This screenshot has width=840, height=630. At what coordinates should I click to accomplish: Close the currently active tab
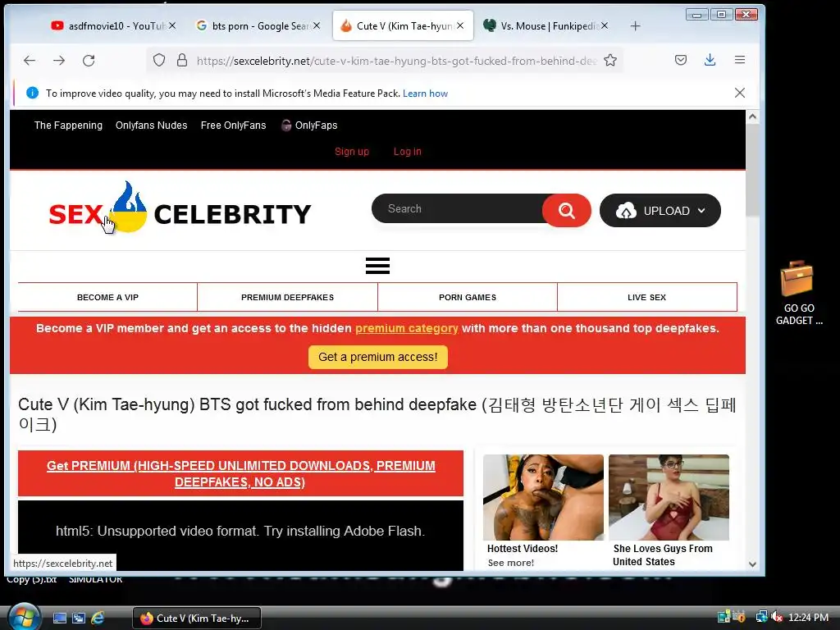coord(460,25)
